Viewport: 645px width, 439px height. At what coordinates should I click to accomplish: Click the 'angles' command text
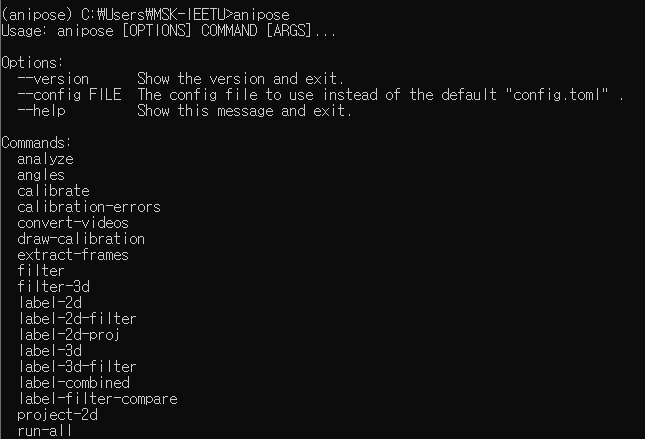(41, 175)
